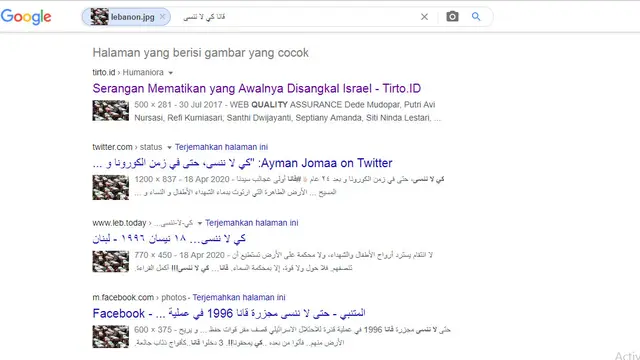Screen dimensions: 640x360
Task: Translate the twitter.com result page
Action: point(222,147)
